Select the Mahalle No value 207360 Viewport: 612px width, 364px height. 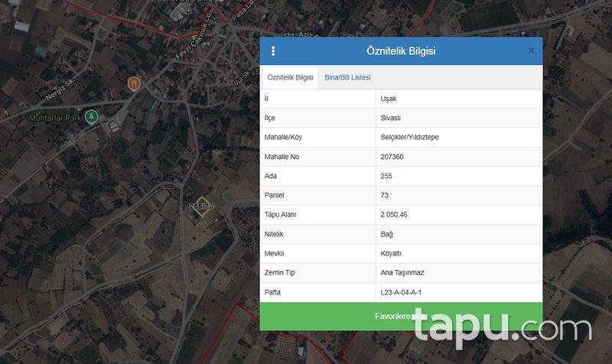pyautogui.click(x=392, y=157)
